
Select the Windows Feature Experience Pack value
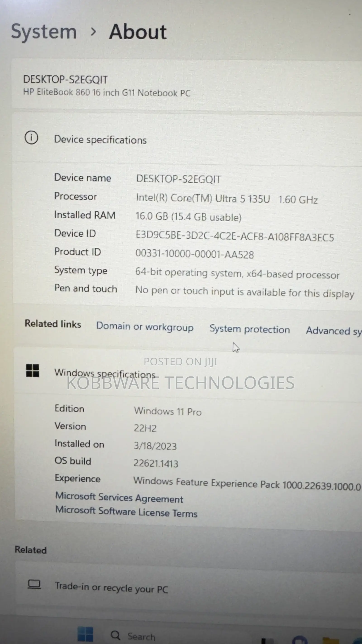pos(247,484)
